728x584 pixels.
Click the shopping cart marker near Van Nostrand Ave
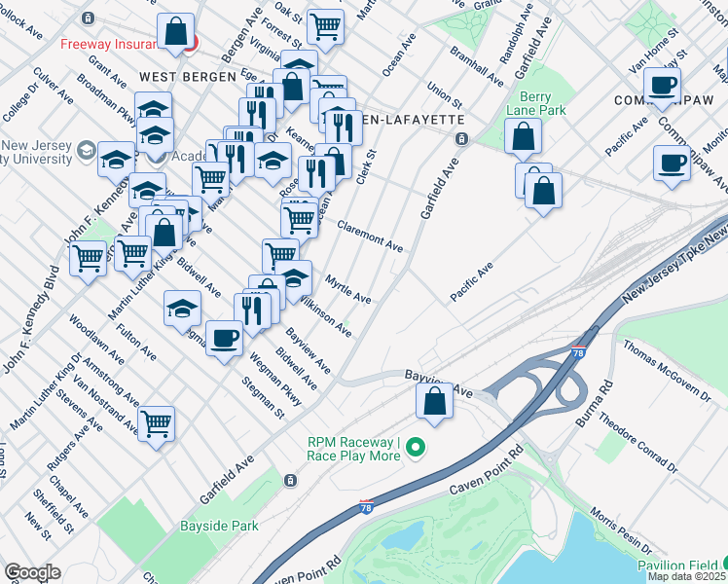point(157,426)
